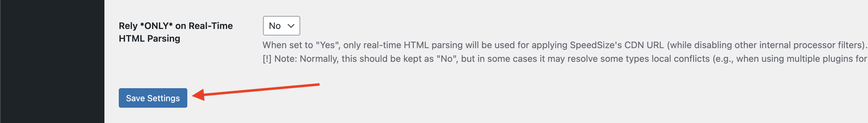This screenshot has height=123, width=868.
Task: Select the No value in combo box
Action: tap(275, 26)
